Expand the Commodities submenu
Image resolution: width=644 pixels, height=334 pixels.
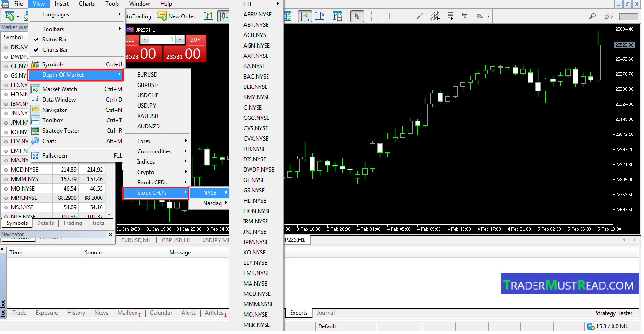157,151
